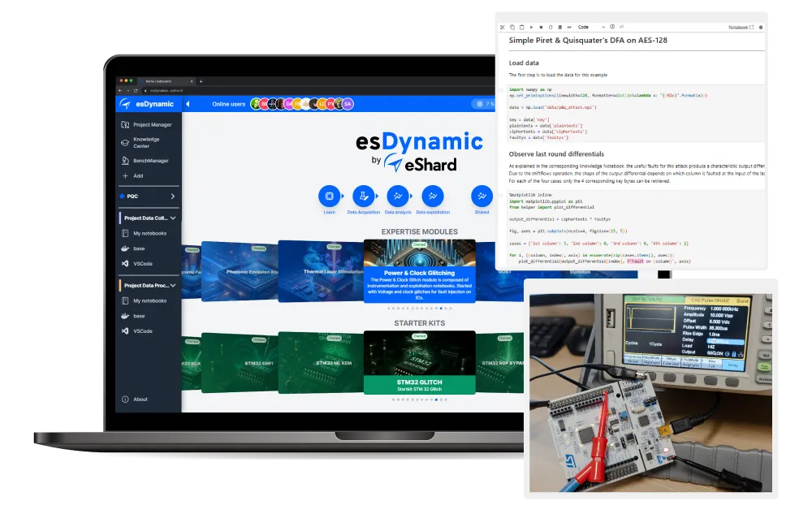Collapse the Project Data Processing section
Viewport: 812px width, 514px height.
[x=174, y=283]
